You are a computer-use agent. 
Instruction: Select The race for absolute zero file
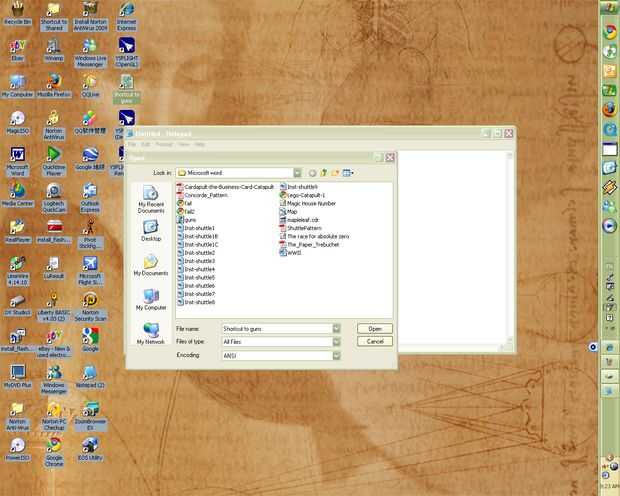314,237
